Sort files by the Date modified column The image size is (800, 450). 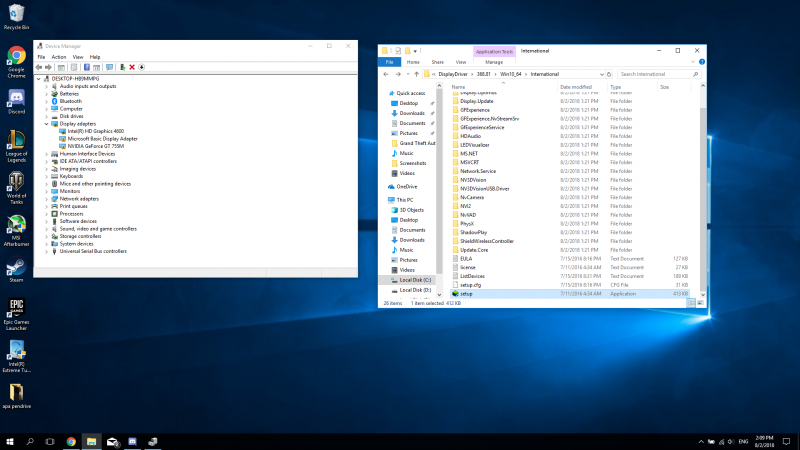[x=577, y=87]
